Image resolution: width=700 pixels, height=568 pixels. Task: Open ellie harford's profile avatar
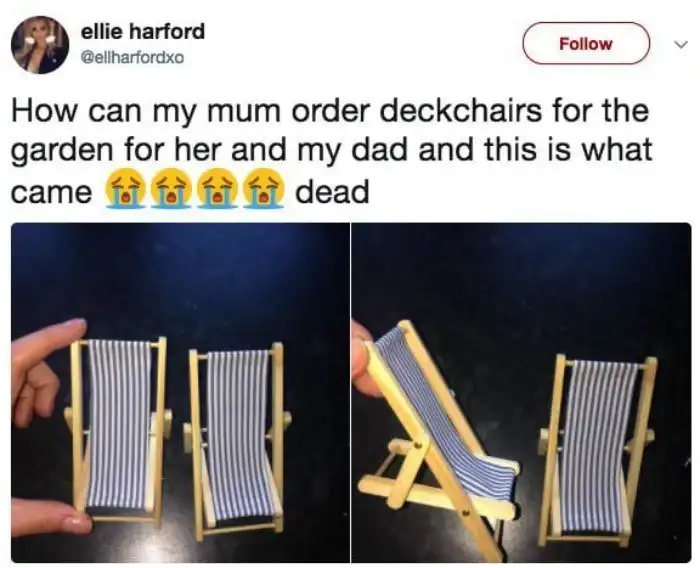click(40, 45)
